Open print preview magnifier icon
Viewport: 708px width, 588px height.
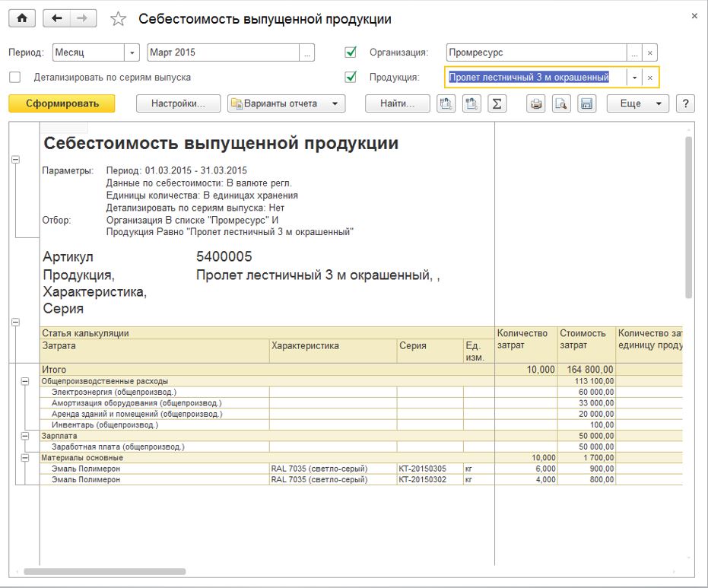561,103
